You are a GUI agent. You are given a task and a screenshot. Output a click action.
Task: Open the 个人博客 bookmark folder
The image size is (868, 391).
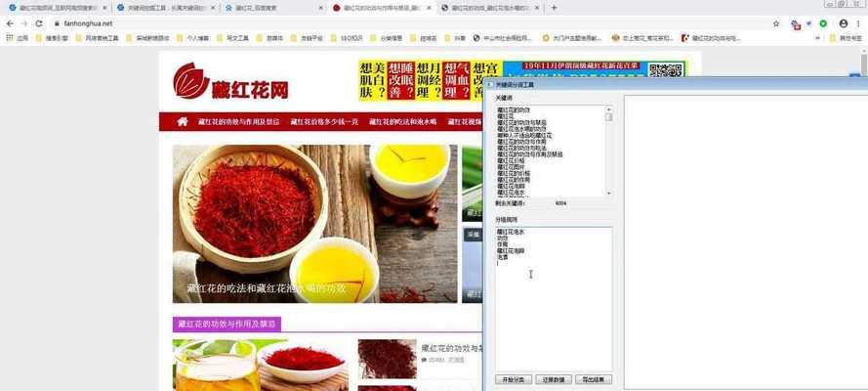point(192,38)
